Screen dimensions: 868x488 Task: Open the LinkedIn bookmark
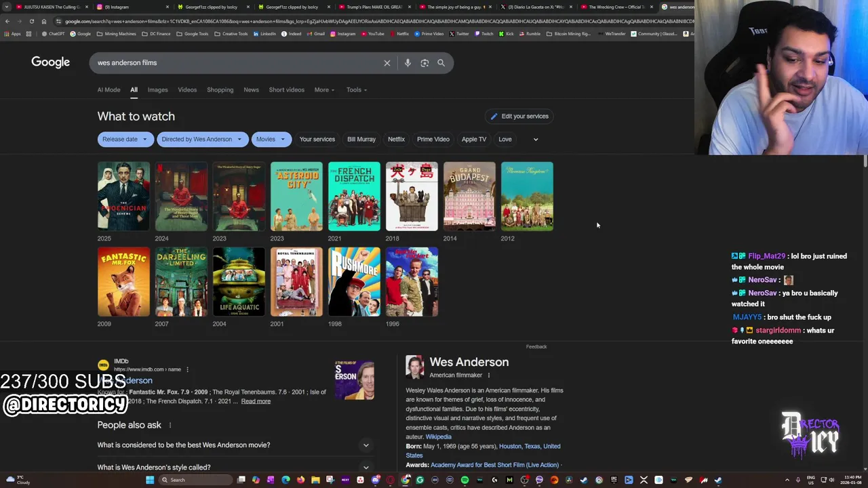264,34
